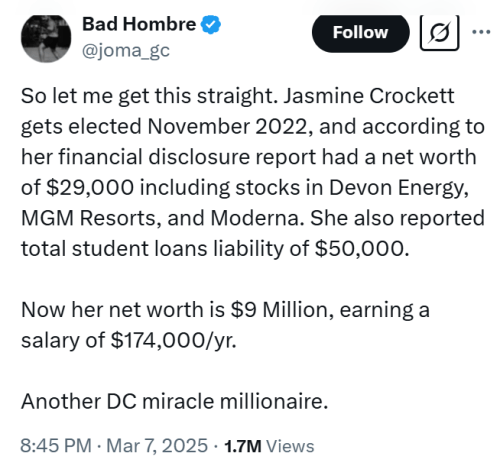Viewport: 500px width, 466px height.
Task: Open the 1.7M Views count
Action: pos(269,446)
